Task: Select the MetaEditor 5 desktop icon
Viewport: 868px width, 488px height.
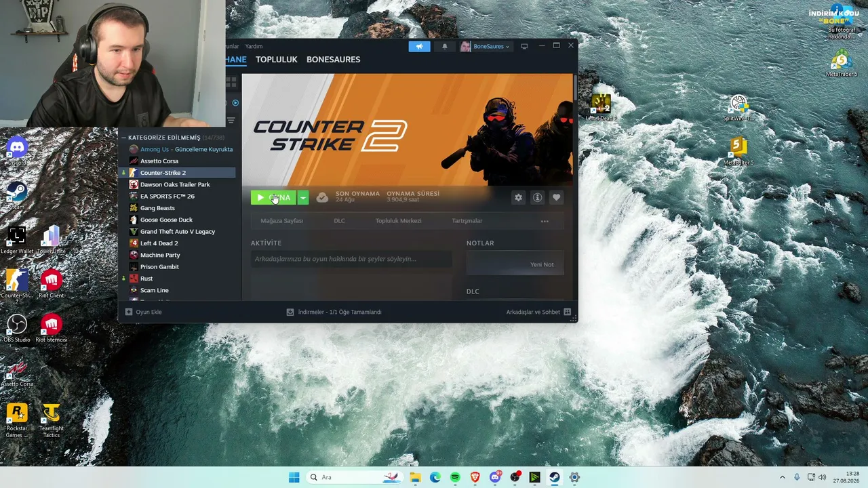Action: (x=738, y=152)
